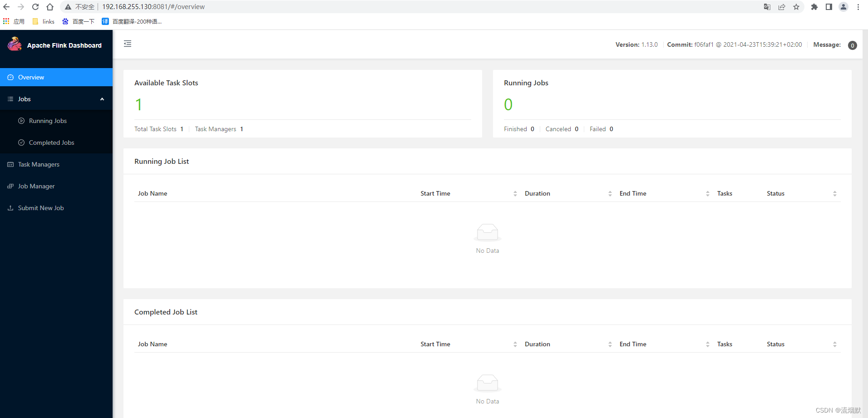868x418 pixels.
Task: Click the share page icon
Action: tap(782, 7)
